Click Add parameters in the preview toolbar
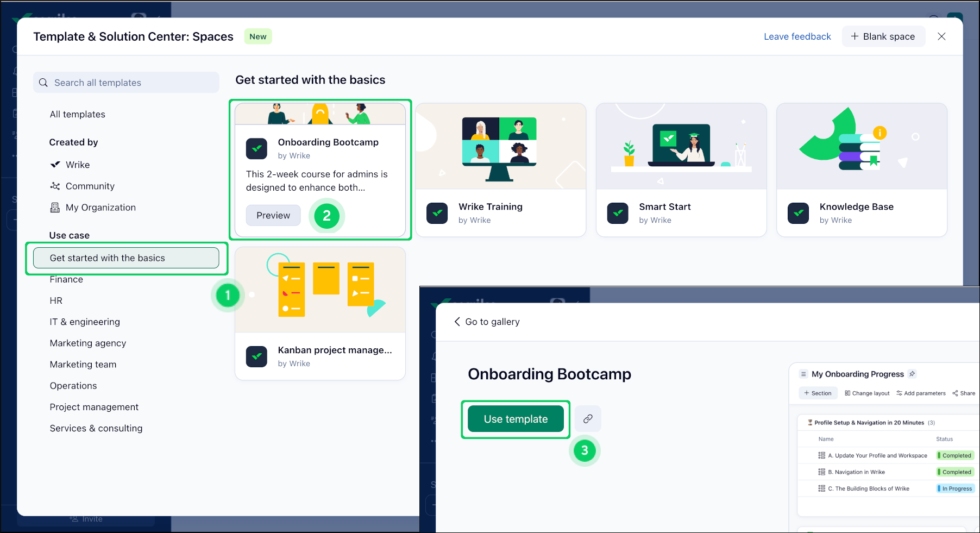980x533 pixels. pyautogui.click(x=921, y=393)
